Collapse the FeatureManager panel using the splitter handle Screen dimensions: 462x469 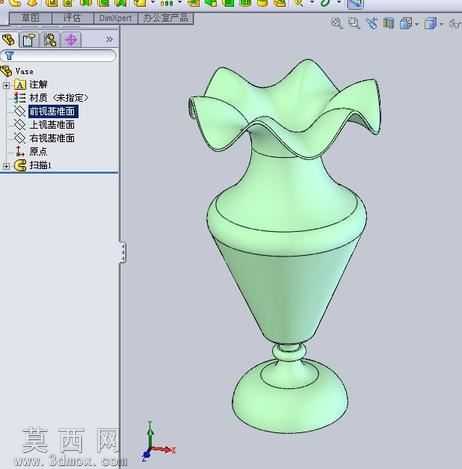tap(123, 252)
